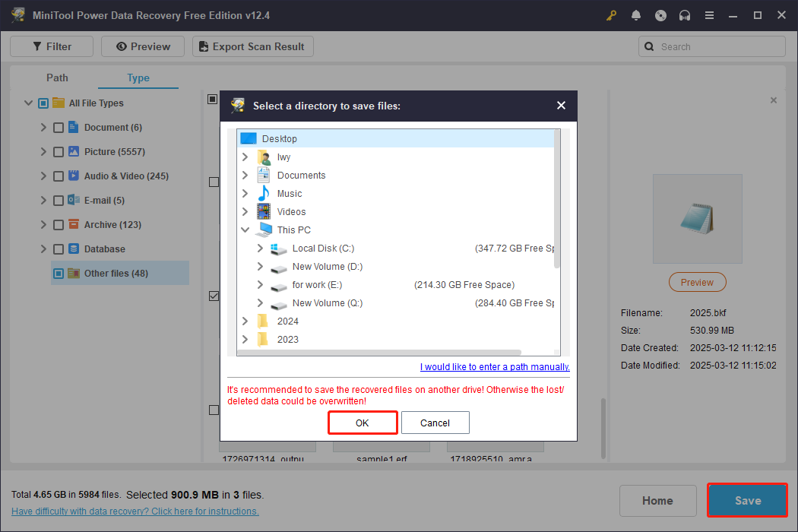Viewport: 798px width, 532px height.
Task: Close the file preview panel
Action: (x=774, y=100)
